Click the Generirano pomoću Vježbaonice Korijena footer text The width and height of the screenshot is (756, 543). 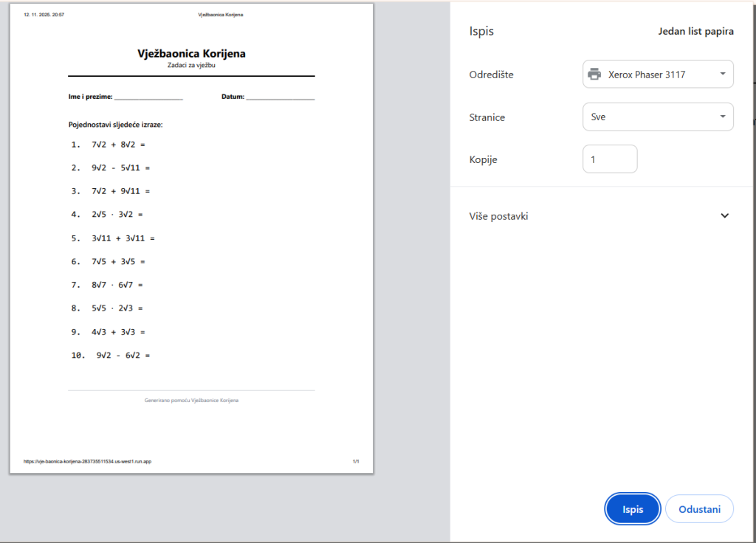click(x=191, y=400)
